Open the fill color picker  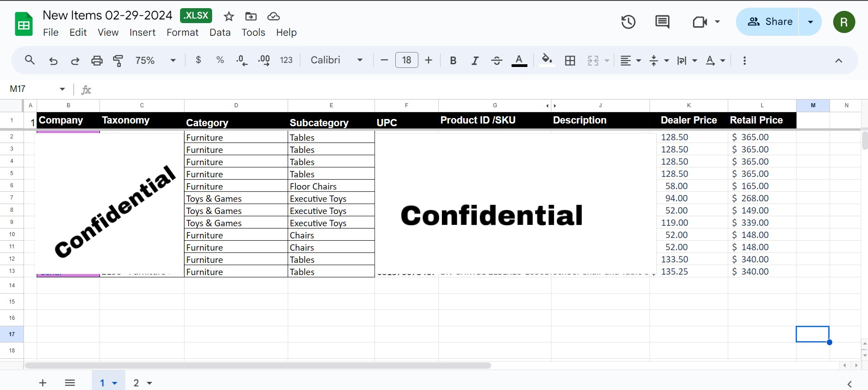[x=547, y=60]
